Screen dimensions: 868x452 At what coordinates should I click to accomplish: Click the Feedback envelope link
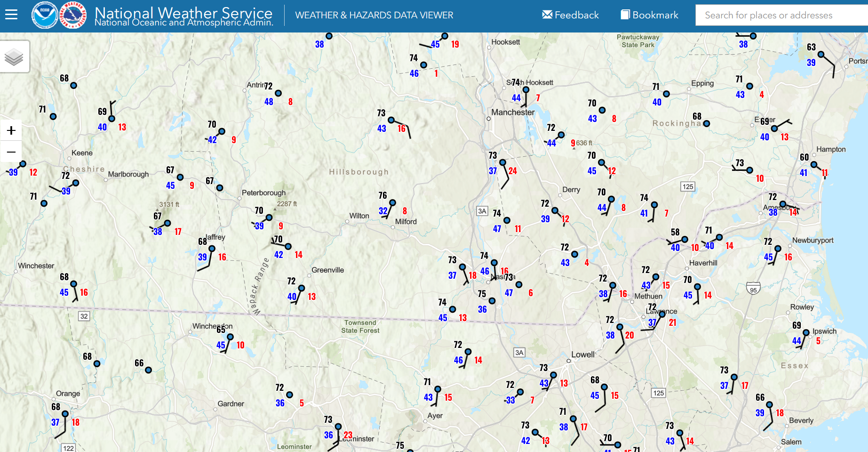tap(570, 15)
